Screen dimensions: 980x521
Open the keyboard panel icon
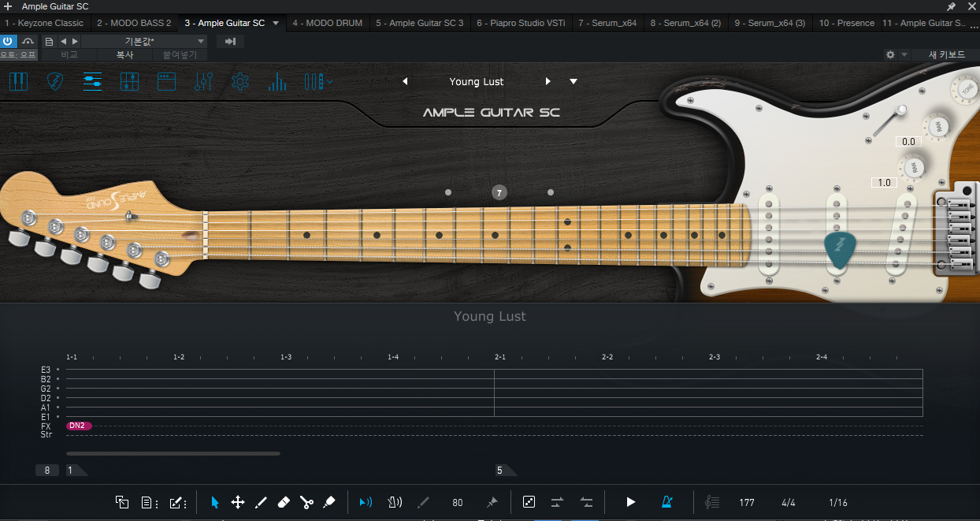pos(19,81)
